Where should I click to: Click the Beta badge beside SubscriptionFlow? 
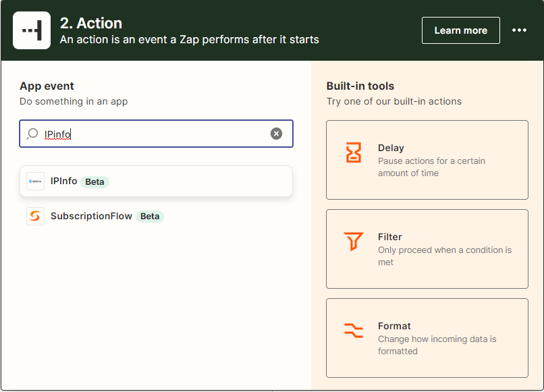(150, 217)
